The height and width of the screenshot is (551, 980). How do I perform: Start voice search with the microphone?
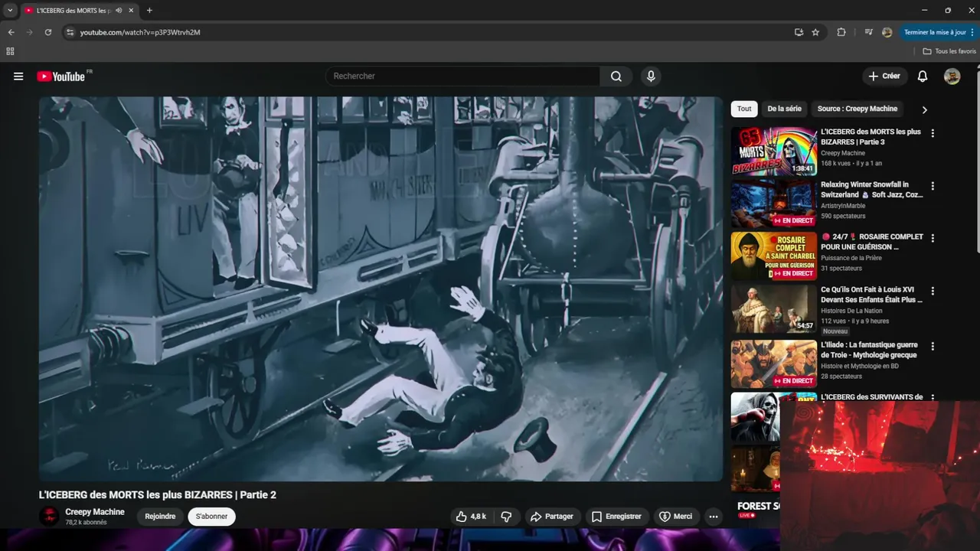(651, 77)
